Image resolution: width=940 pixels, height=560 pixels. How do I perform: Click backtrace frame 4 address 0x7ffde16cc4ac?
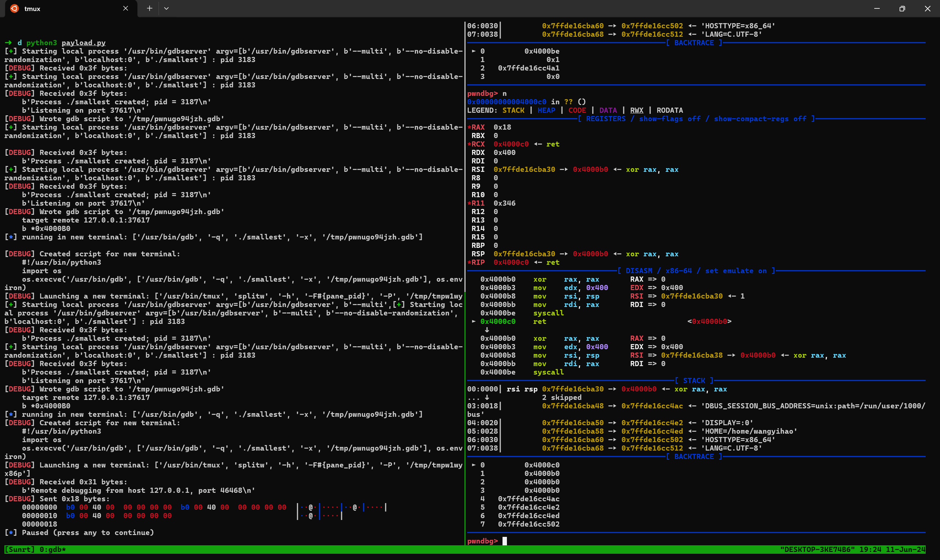tap(529, 499)
